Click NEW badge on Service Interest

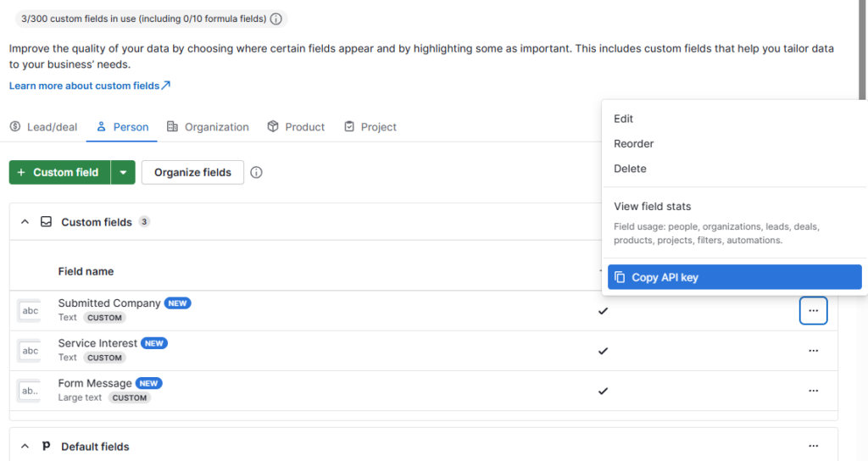[154, 343]
